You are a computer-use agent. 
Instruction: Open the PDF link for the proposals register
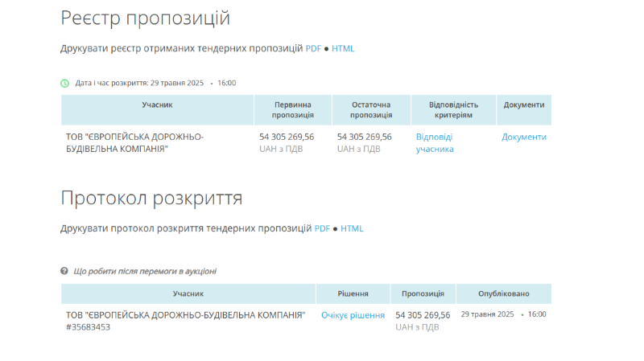point(313,48)
